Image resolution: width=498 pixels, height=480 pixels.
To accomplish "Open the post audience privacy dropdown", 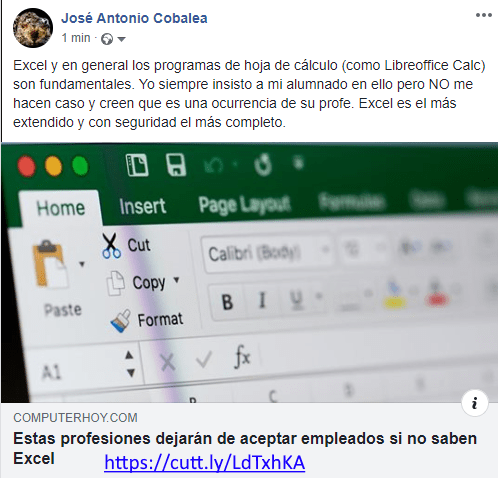I will point(114,39).
